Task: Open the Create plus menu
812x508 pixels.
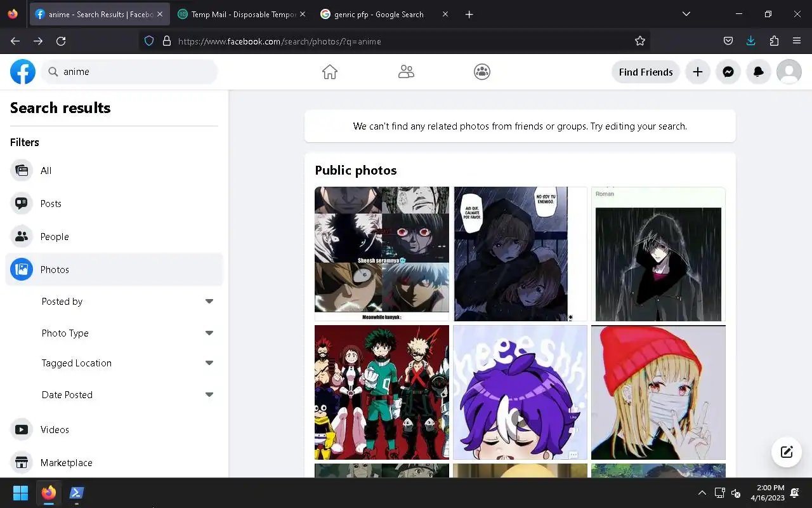Action: tap(698, 72)
